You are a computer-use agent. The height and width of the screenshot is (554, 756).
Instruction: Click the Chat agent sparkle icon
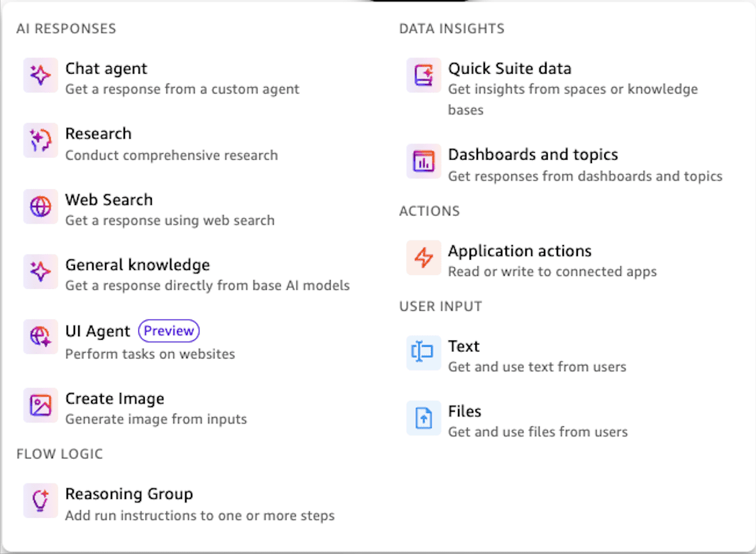[x=40, y=76]
